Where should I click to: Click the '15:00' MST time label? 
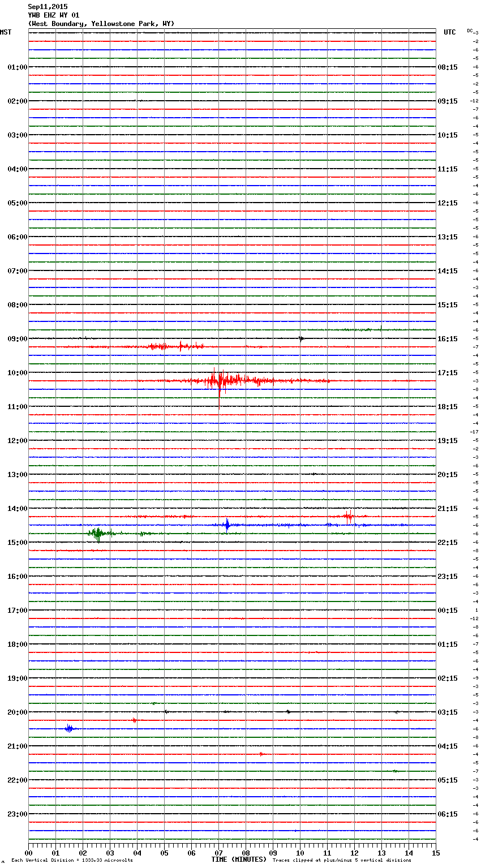[18, 543]
